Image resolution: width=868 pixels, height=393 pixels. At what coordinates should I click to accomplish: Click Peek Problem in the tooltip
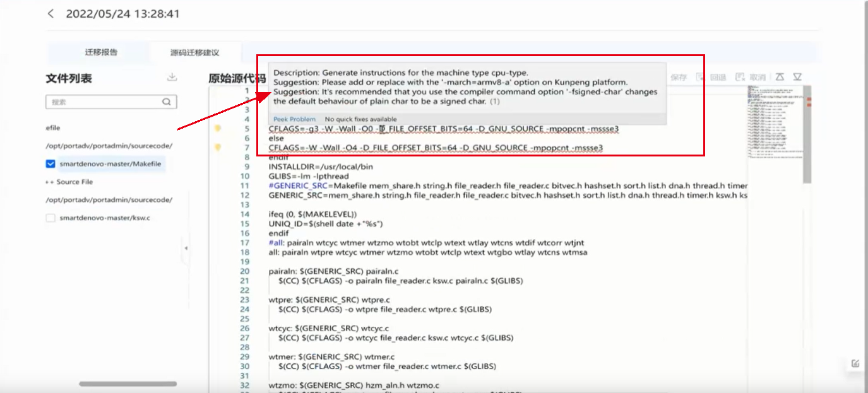pos(294,119)
